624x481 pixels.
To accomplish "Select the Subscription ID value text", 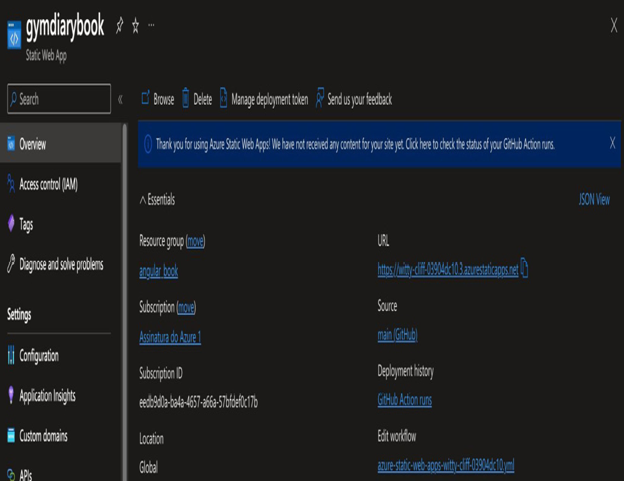I will (198, 403).
